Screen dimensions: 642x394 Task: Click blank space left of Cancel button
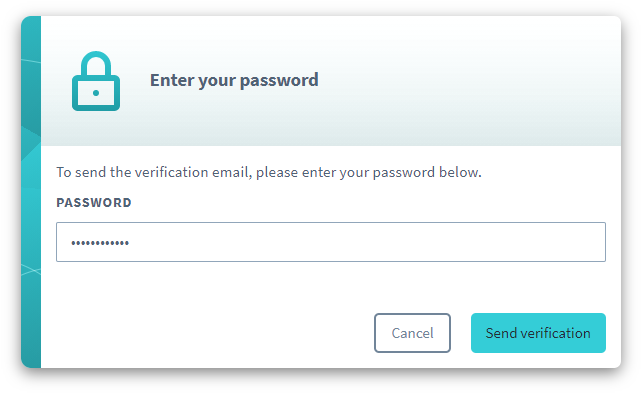(x=213, y=333)
